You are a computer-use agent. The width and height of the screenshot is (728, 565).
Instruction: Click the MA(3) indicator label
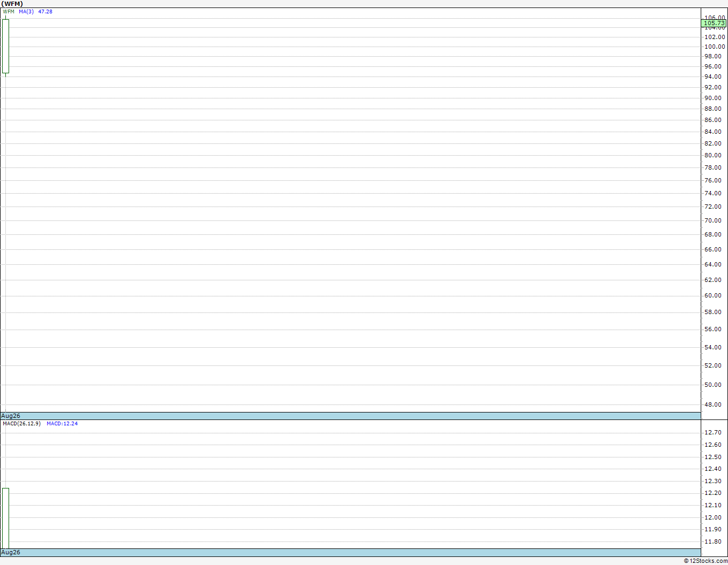(x=26, y=11)
